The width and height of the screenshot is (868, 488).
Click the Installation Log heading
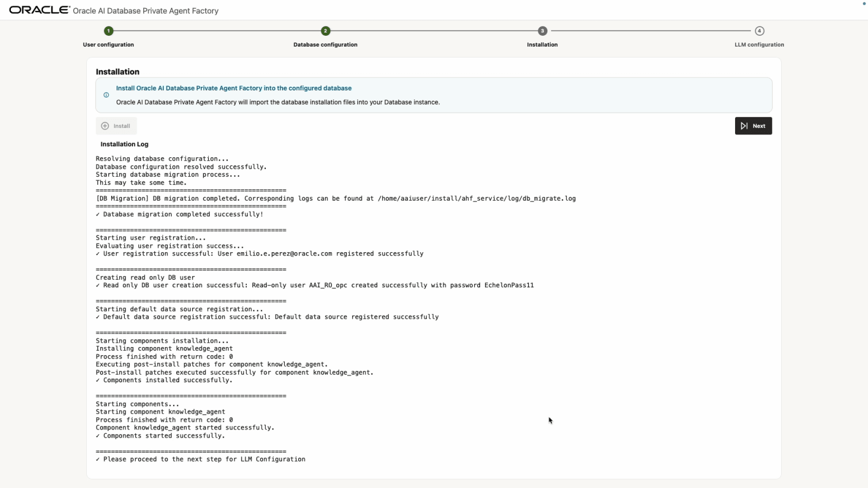124,144
